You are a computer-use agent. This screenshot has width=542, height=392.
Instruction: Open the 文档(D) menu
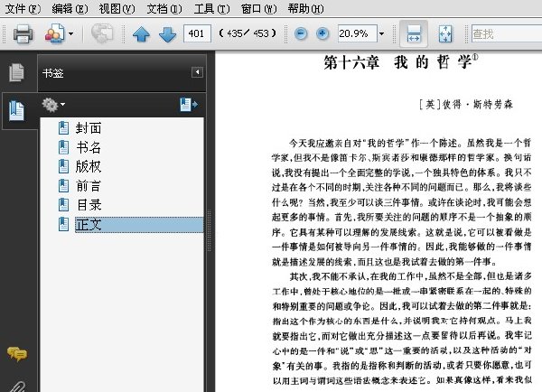coord(164,8)
